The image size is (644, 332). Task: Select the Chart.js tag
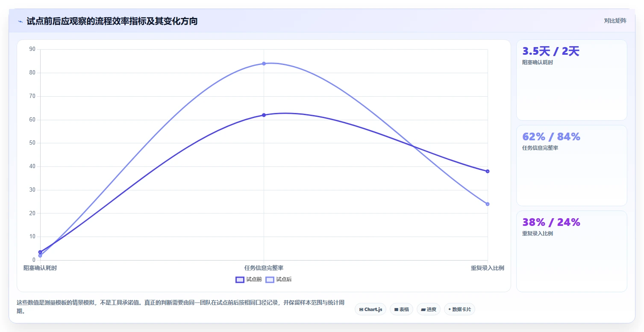[x=371, y=309]
